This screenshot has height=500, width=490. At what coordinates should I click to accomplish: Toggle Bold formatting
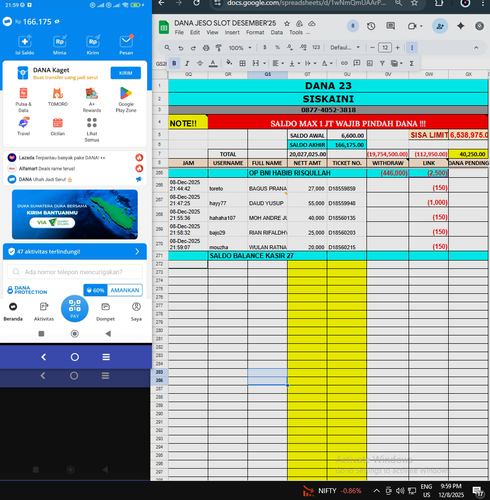point(174,63)
